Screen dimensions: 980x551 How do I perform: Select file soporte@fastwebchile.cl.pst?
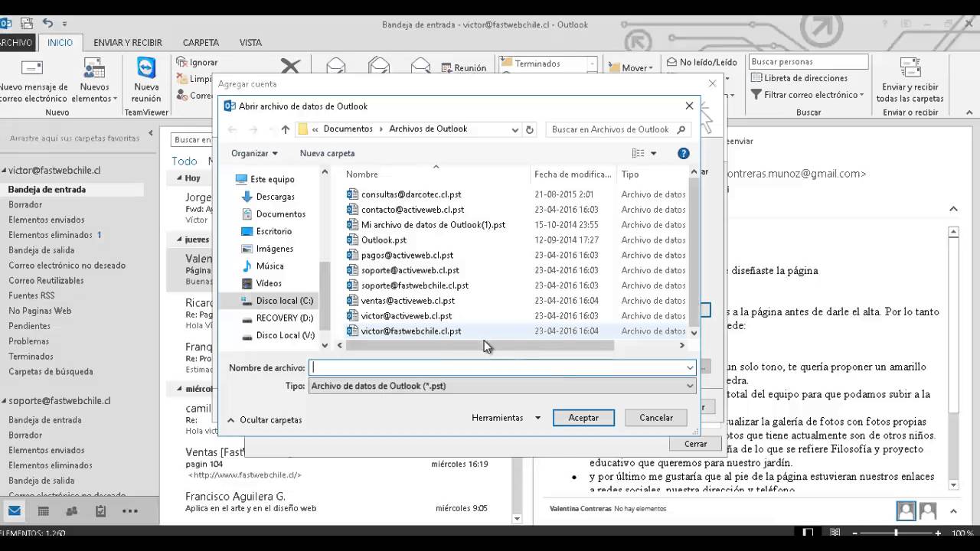tap(415, 285)
